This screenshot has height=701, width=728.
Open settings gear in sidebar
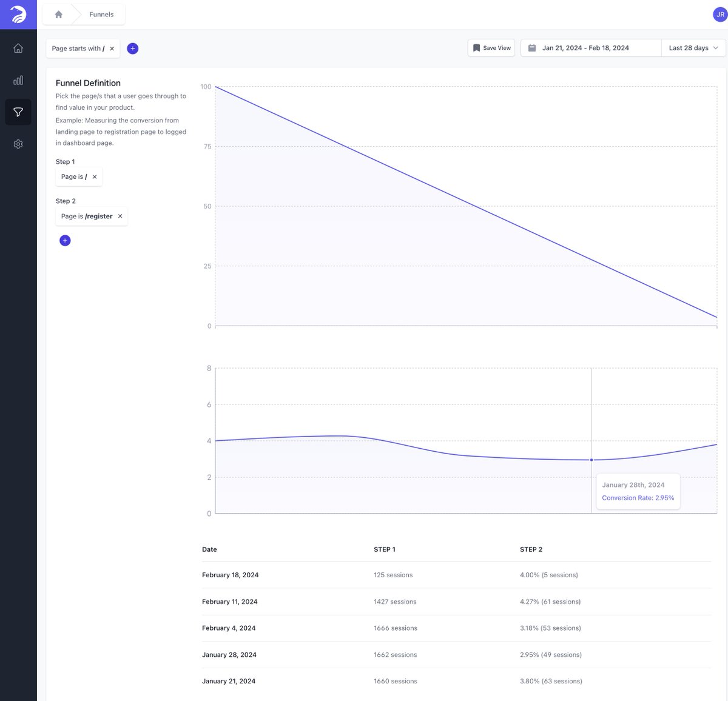pos(18,144)
